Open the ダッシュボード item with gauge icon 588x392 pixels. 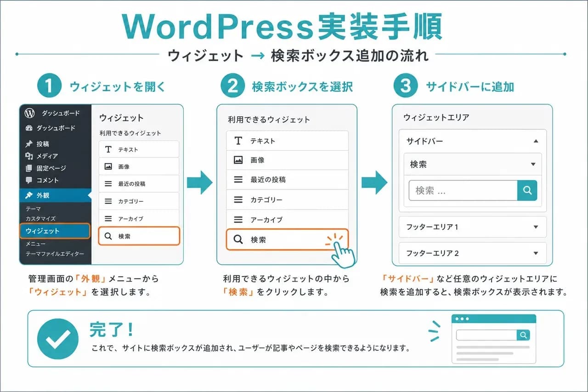56,128
